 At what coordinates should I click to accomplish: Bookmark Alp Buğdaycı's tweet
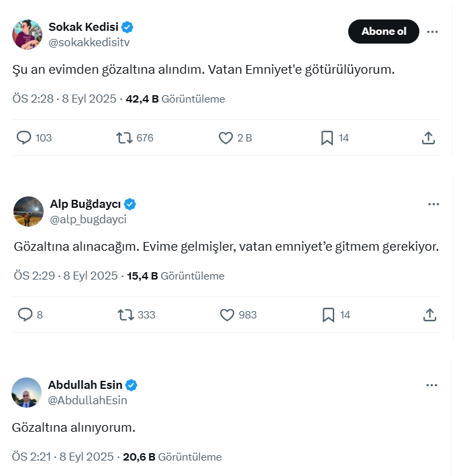pos(328,314)
